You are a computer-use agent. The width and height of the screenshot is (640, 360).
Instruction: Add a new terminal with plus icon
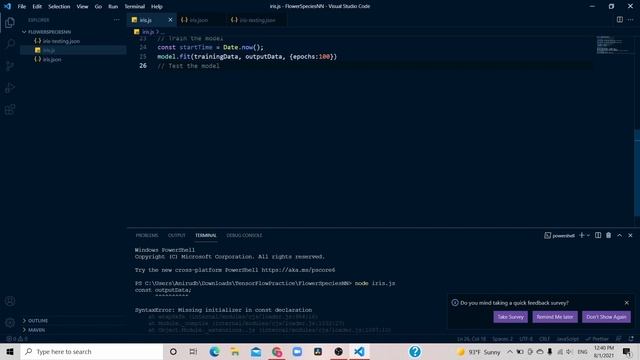coord(582,235)
